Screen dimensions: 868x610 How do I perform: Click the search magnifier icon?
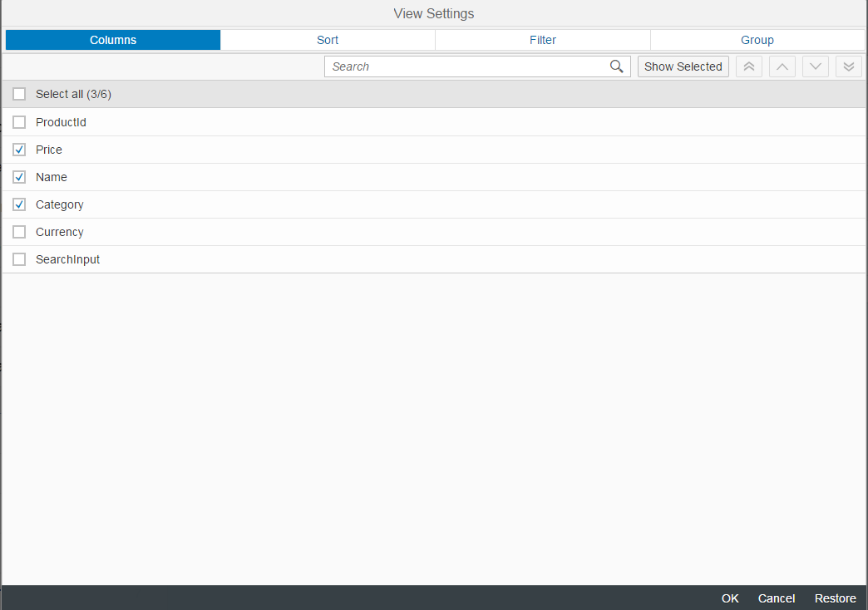click(x=616, y=66)
